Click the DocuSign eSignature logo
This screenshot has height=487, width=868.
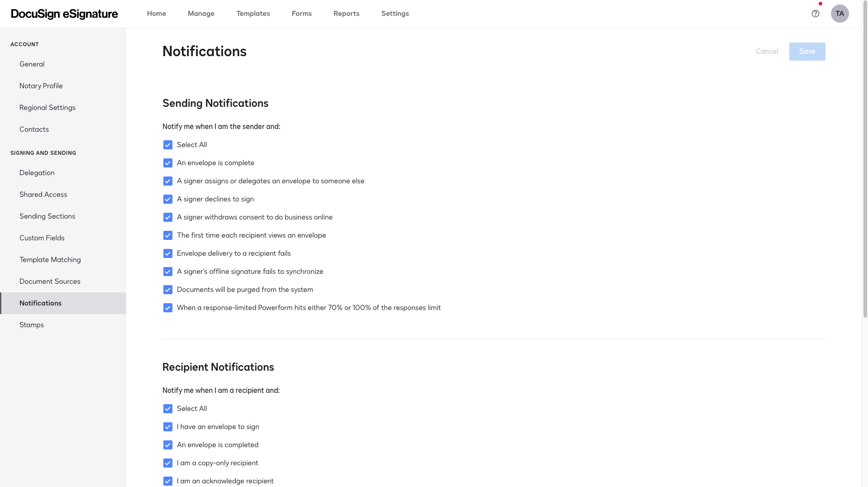64,14
